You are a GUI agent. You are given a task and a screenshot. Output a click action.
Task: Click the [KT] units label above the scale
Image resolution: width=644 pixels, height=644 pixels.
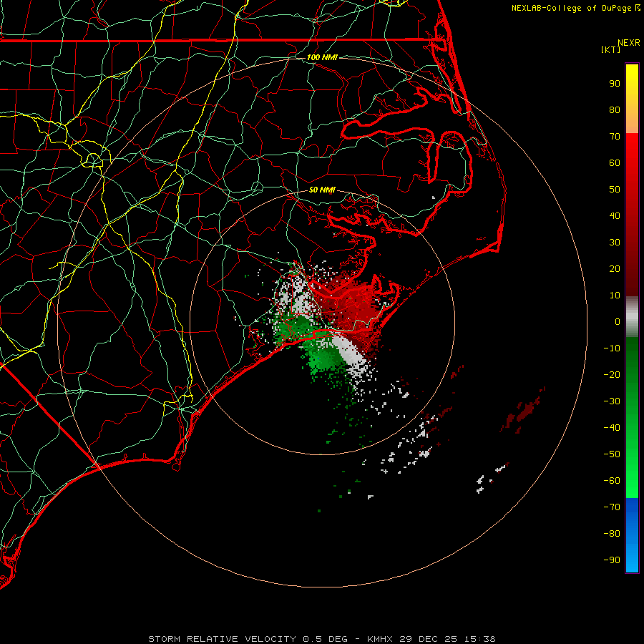tap(611, 49)
